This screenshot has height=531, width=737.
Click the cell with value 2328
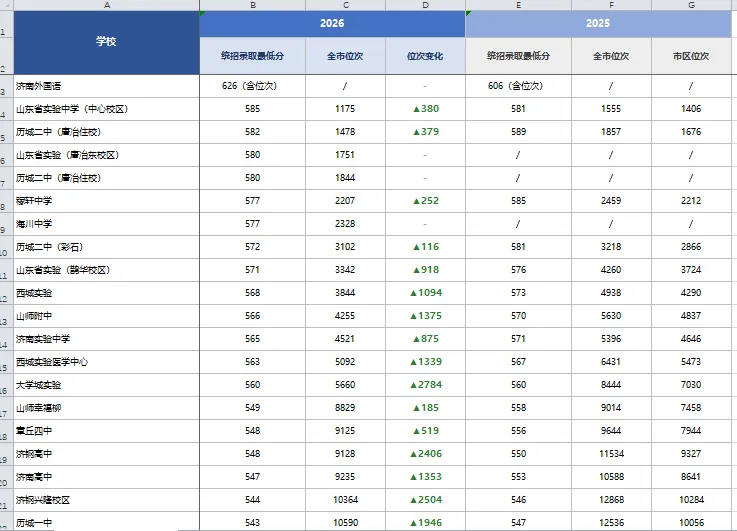[x=345, y=224]
